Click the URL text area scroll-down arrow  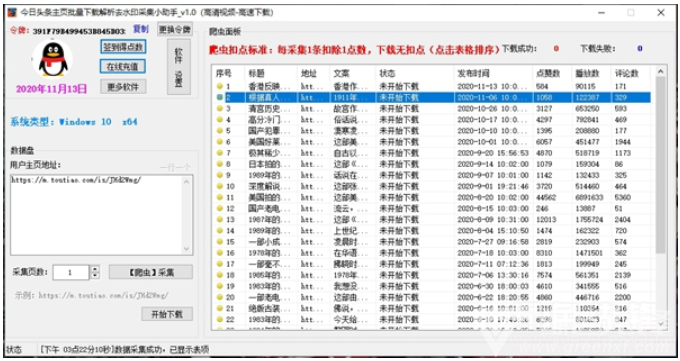187,249
